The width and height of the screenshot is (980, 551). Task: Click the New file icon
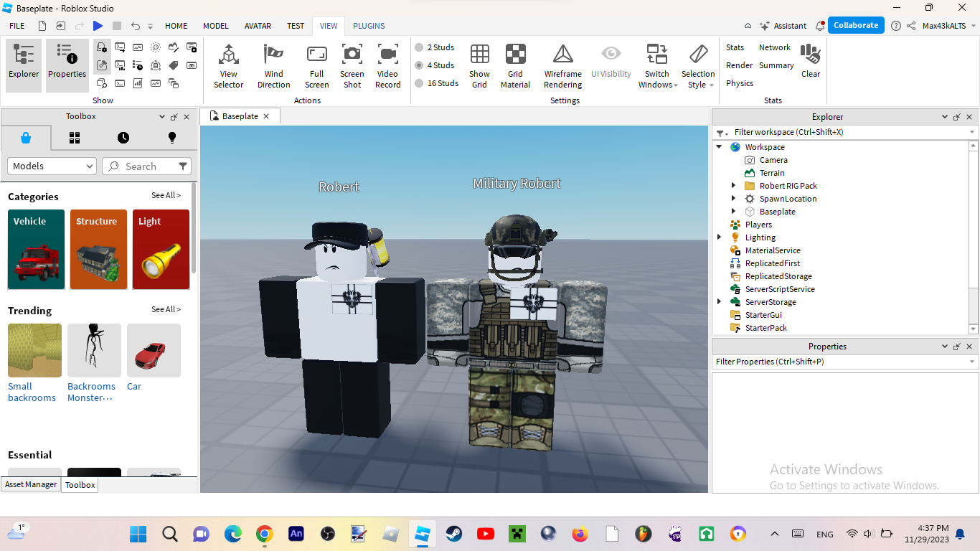[x=42, y=26]
